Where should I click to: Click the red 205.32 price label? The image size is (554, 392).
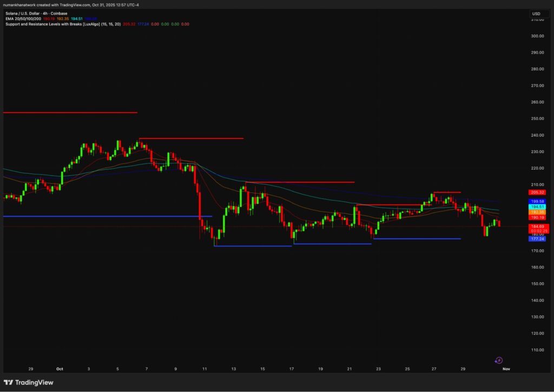click(538, 192)
